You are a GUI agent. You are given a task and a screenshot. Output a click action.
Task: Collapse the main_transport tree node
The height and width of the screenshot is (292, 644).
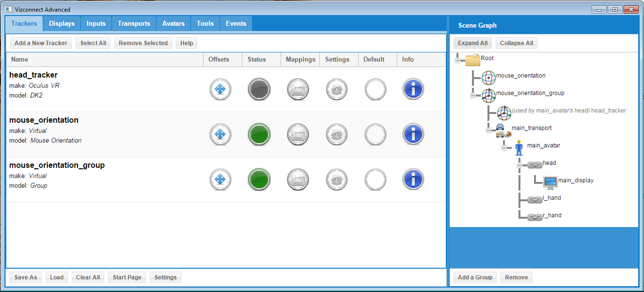(488, 130)
